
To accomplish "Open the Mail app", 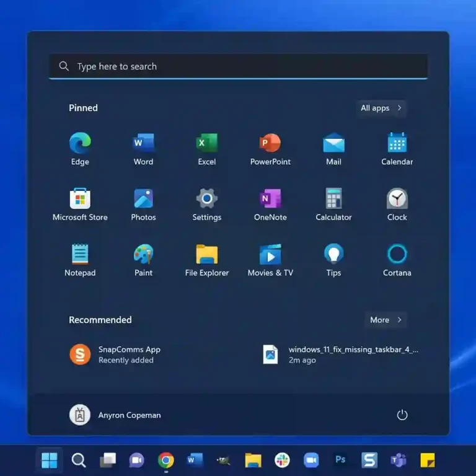I will point(333,149).
